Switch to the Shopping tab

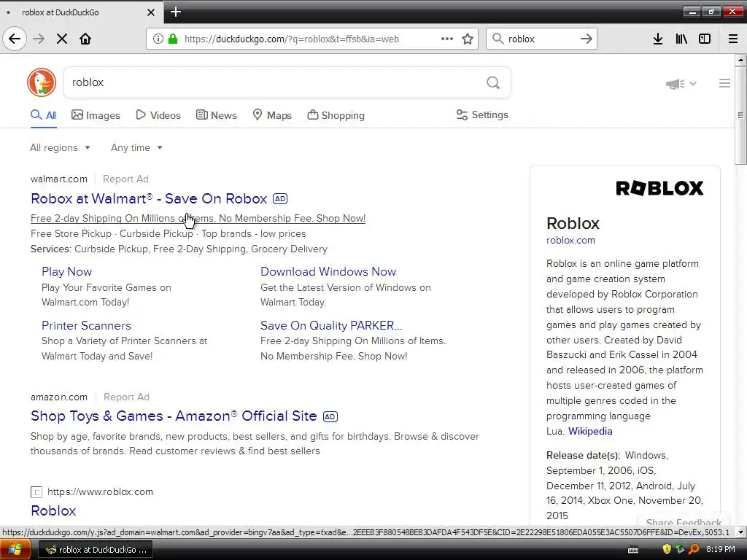pyautogui.click(x=336, y=115)
